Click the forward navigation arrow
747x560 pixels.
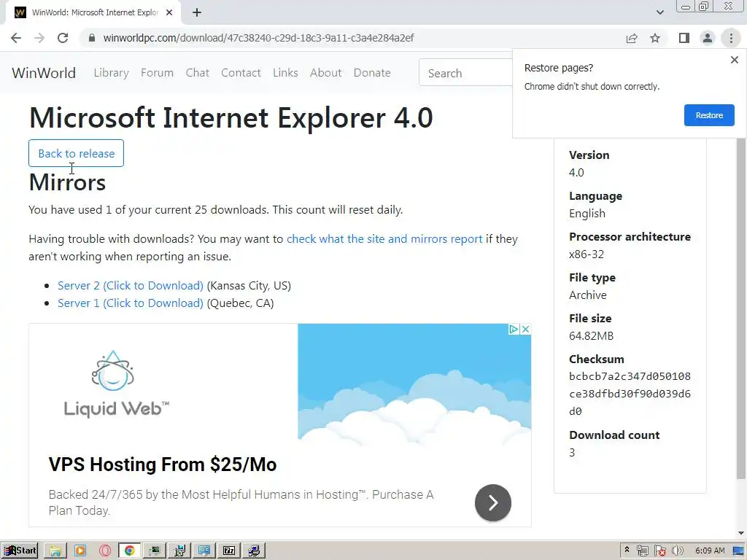39,38
